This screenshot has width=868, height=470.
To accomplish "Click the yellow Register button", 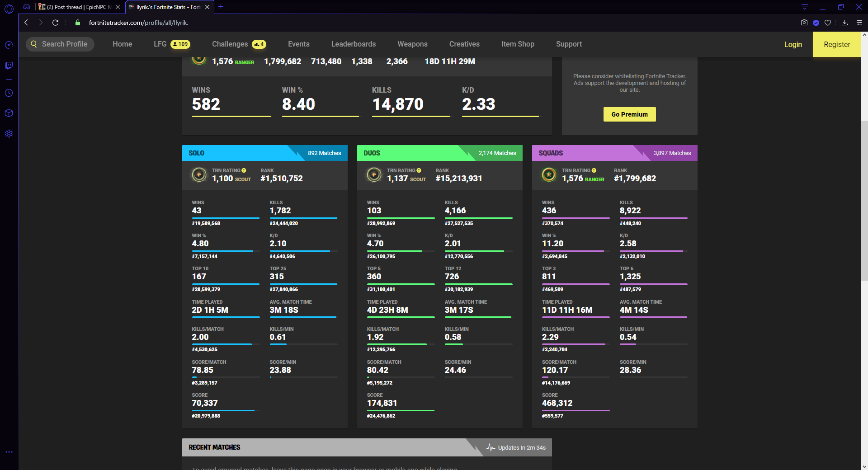I will tap(837, 44).
